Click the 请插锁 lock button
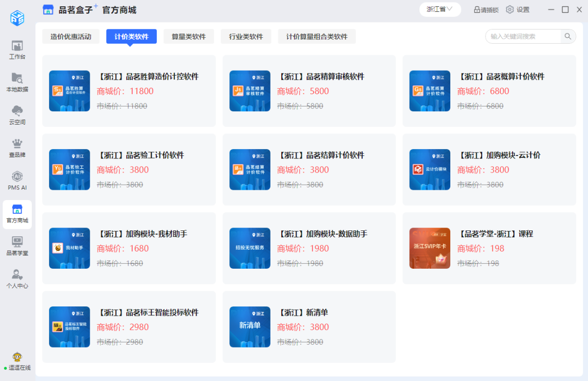Viewport: 588px width, 381px height. [x=486, y=10]
